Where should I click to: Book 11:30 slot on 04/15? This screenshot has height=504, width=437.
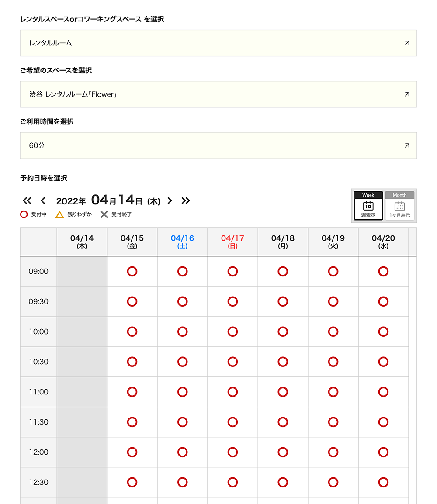click(x=132, y=422)
